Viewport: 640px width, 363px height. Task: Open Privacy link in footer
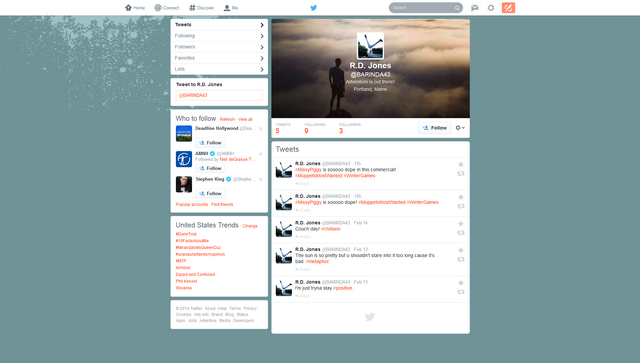tap(250, 309)
